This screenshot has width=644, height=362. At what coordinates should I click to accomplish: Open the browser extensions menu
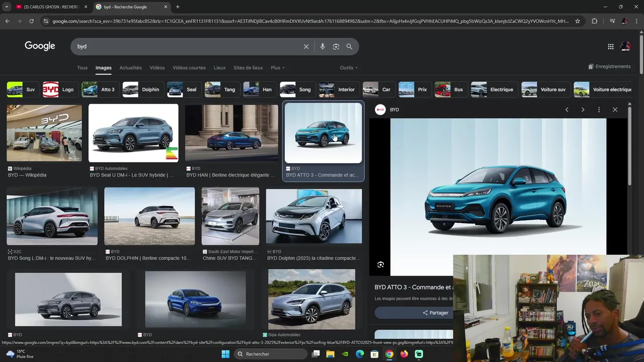595,21
